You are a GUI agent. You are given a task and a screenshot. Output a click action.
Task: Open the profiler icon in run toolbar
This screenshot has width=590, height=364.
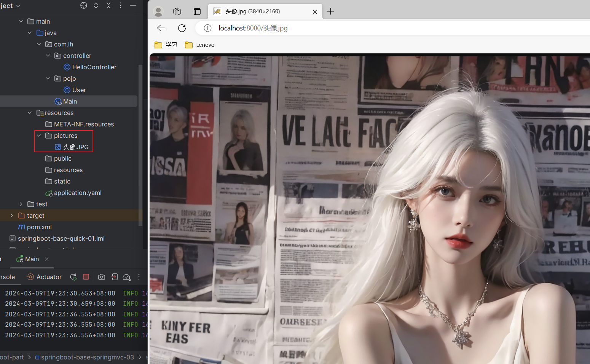(x=127, y=277)
